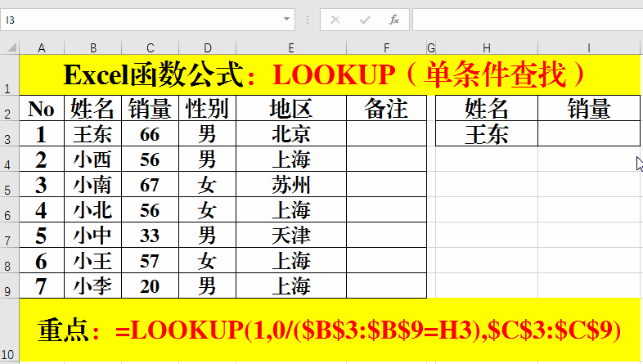
Task: Click the Select All corner triangle
Action: pyautogui.click(x=12, y=47)
